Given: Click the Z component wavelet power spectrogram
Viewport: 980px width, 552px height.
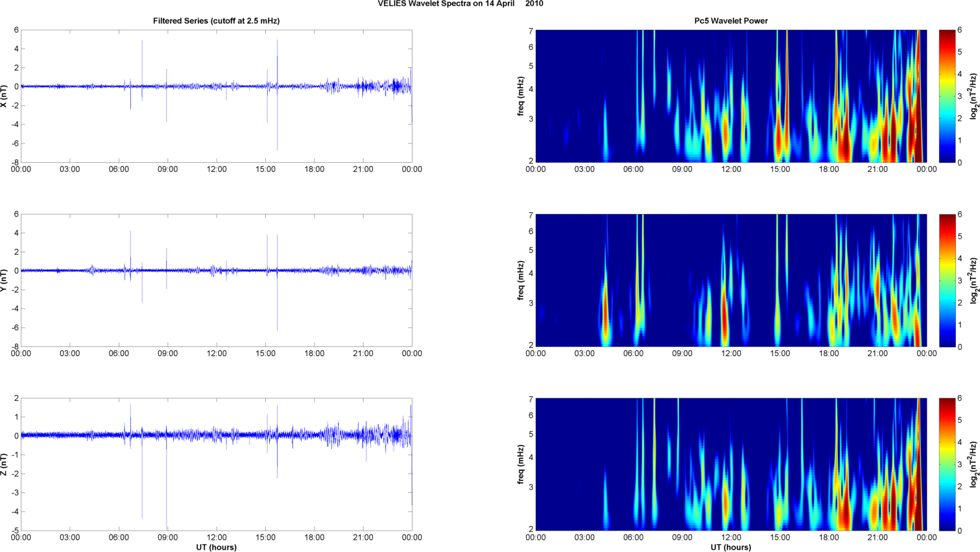Looking at the screenshot, I should click(x=731, y=464).
